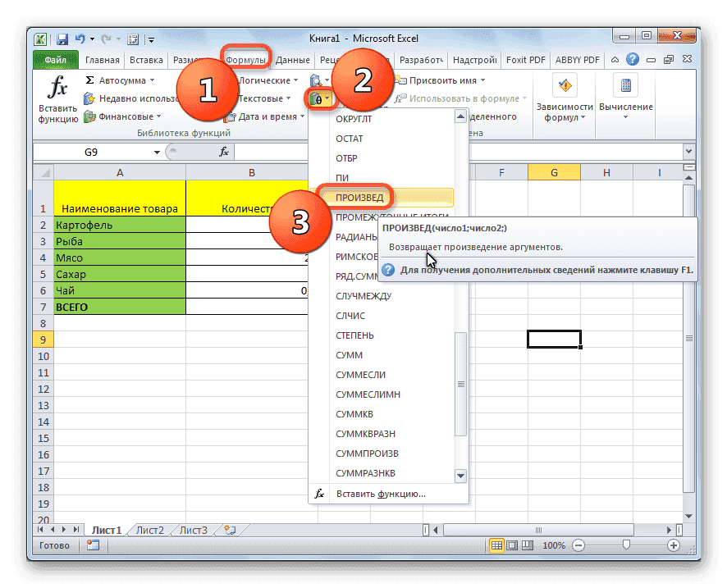This screenshot has height=588, width=727.
Task: Switch to the Лист2 sheet tab
Action: 149,529
